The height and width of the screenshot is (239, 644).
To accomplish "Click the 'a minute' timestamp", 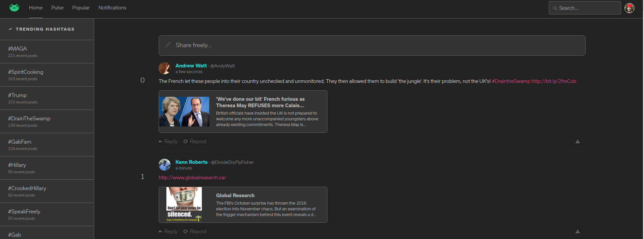I will click(184, 168).
